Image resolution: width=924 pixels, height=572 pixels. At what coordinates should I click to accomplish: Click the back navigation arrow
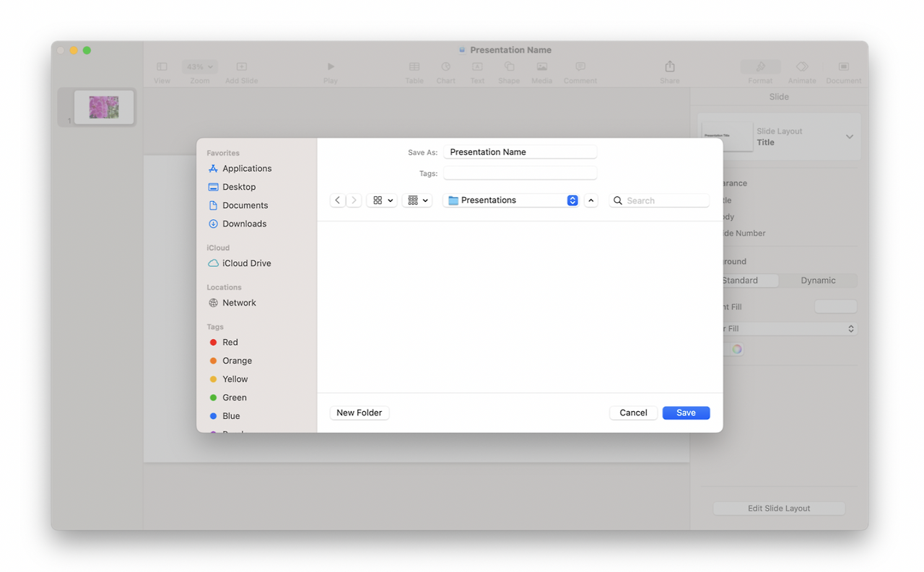pyautogui.click(x=338, y=201)
